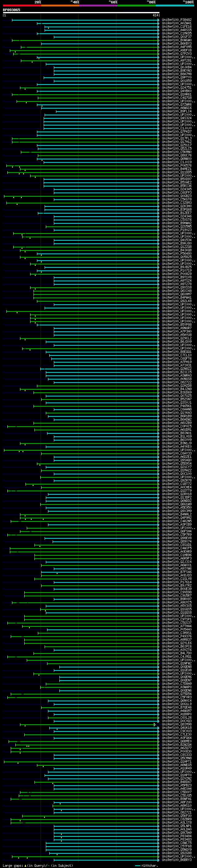The height and width of the screenshot is (868, 197).
Task: Click hit label UniRef100_C6AAN8
Action: pyautogui.click(x=177, y=410)
